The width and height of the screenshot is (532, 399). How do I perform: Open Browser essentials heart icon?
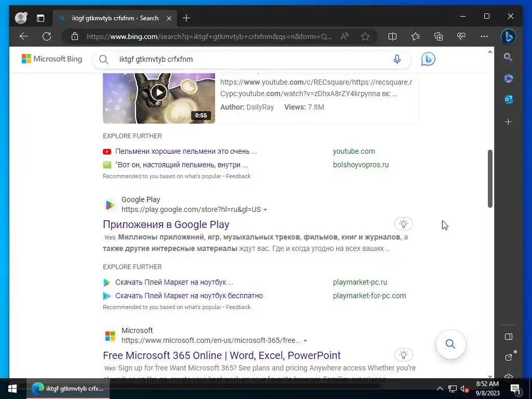[x=461, y=36]
